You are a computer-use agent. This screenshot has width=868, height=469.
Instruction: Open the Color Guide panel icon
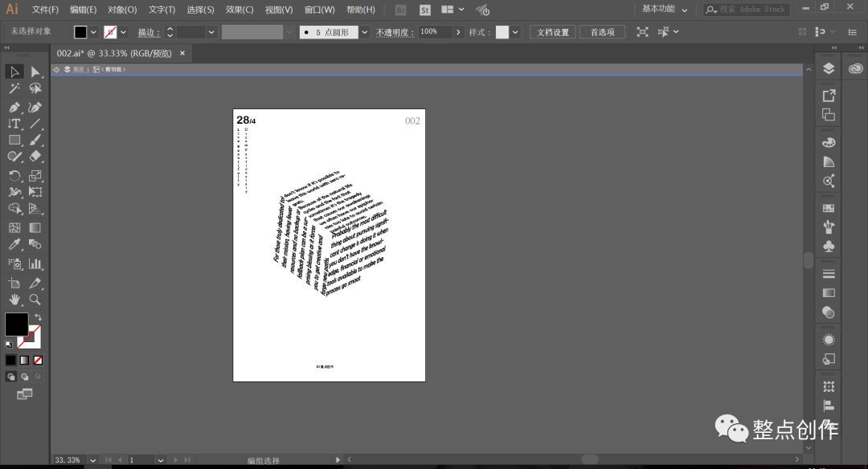click(829, 161)
